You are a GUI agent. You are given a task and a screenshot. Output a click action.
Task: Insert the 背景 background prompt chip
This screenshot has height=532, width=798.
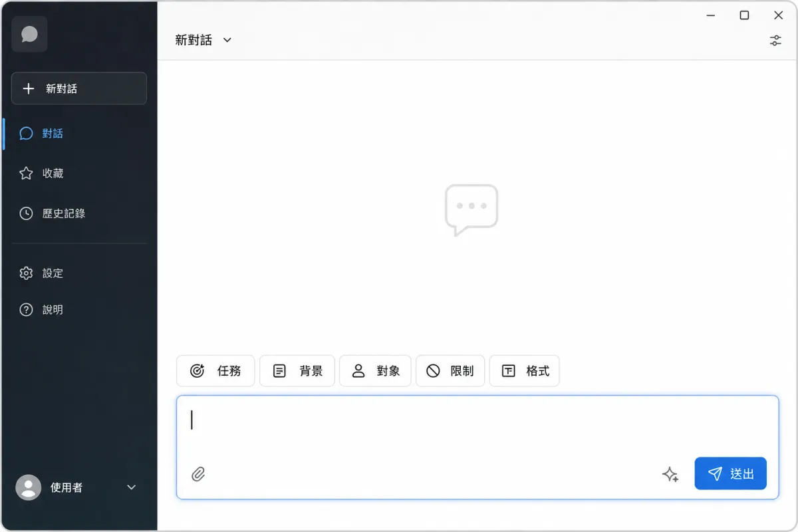297,371
